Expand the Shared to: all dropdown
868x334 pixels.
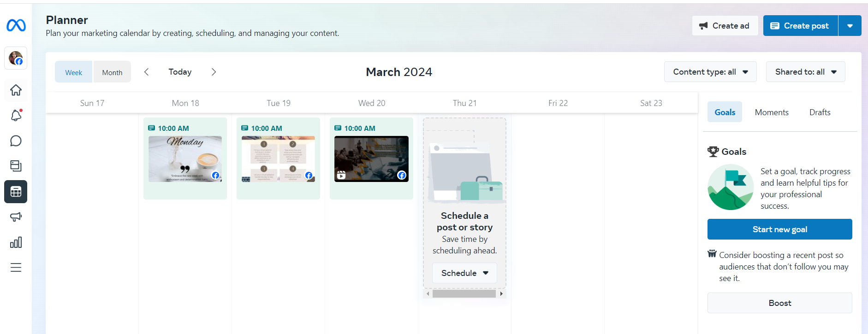click(805, 72)
